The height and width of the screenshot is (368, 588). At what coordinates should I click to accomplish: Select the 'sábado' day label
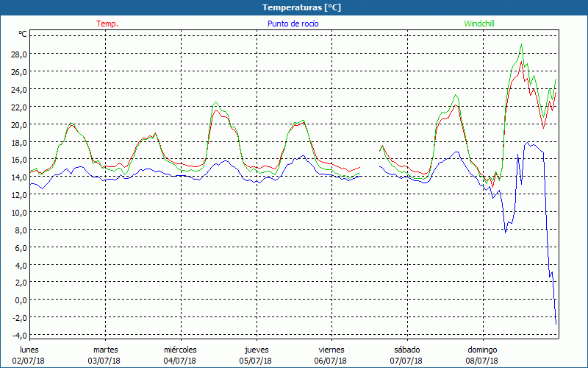pyautogui.click(x=407, y=350)
